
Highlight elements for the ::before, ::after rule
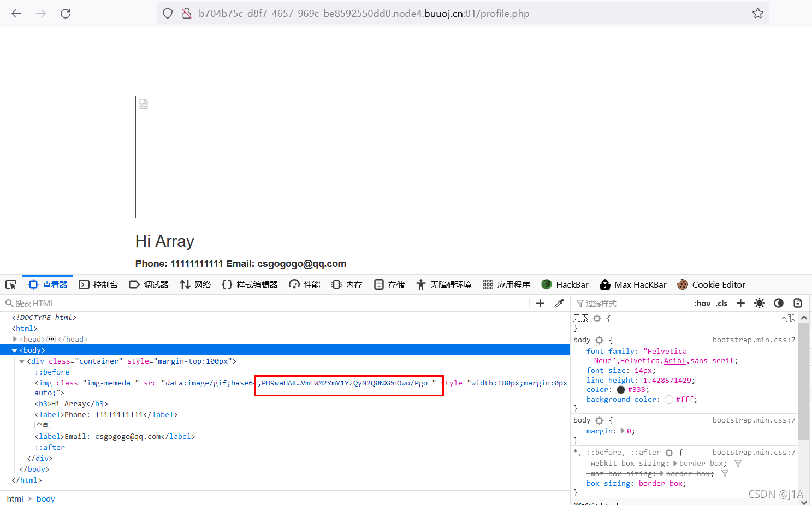pyautogui.click(x=669, y=453)
